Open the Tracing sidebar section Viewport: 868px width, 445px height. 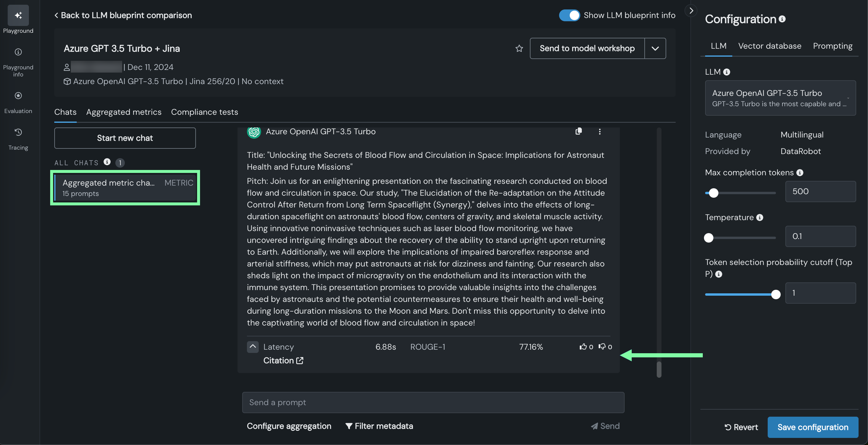(x=18, y=132)
